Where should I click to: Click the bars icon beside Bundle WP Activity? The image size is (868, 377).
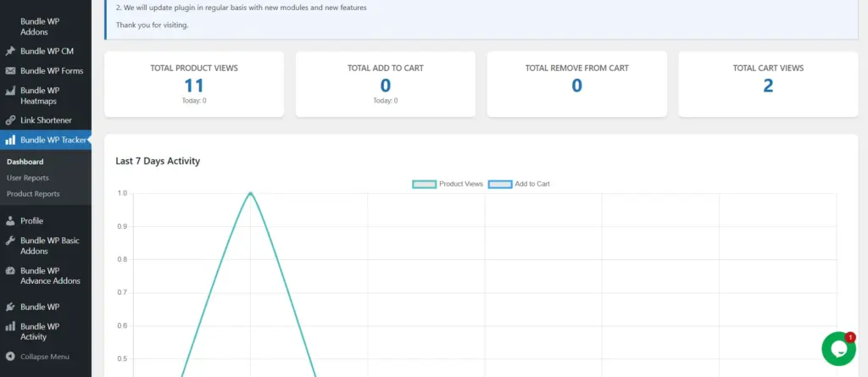[10, 327]
